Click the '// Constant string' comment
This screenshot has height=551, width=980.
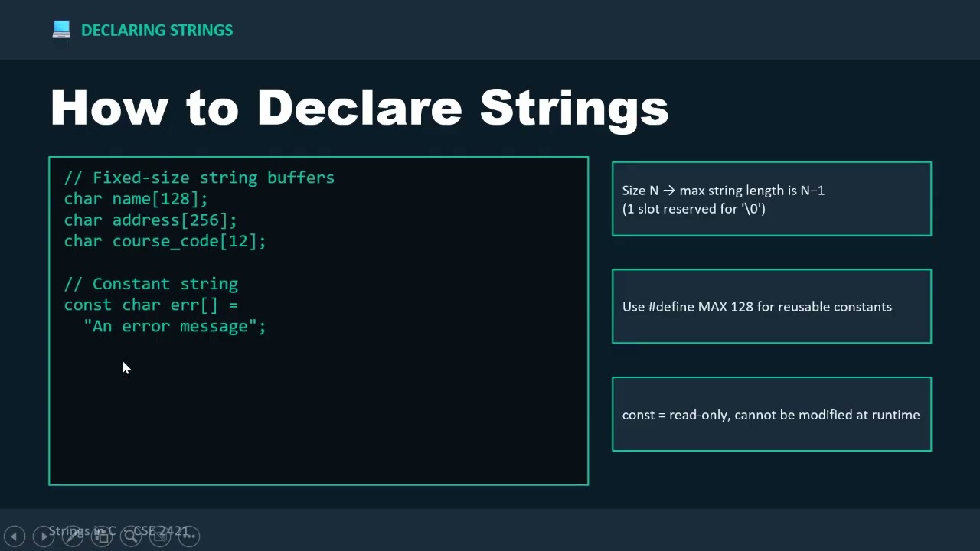point(151,284)
